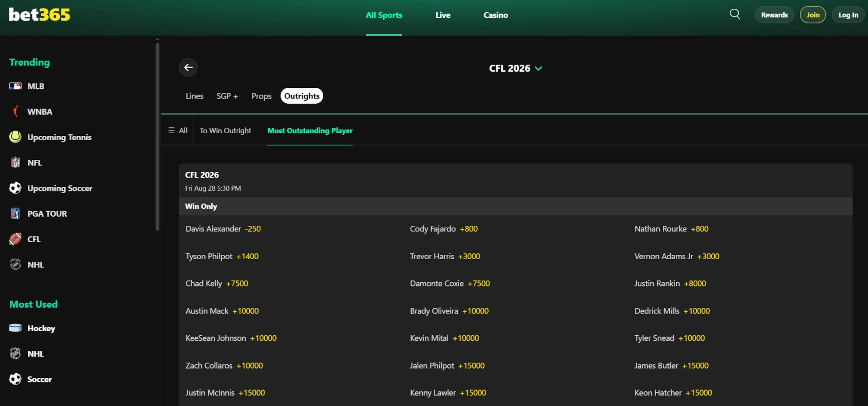Click the hamburger list icon beside All
Image resolution: width=868 pixels, height=406 pixels.
(171, 130)
